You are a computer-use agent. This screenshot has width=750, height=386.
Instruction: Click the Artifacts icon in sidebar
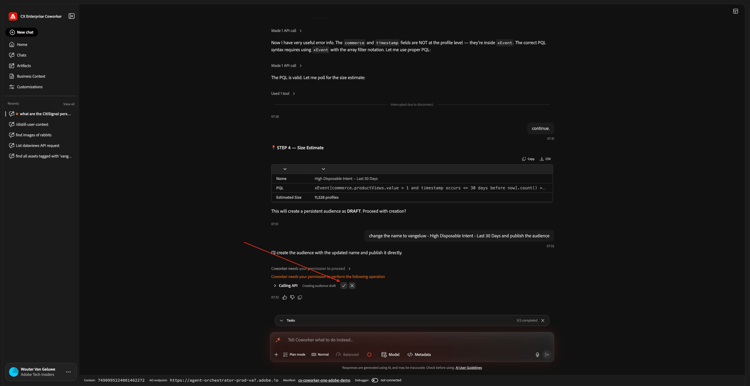[x=11, y=66]
